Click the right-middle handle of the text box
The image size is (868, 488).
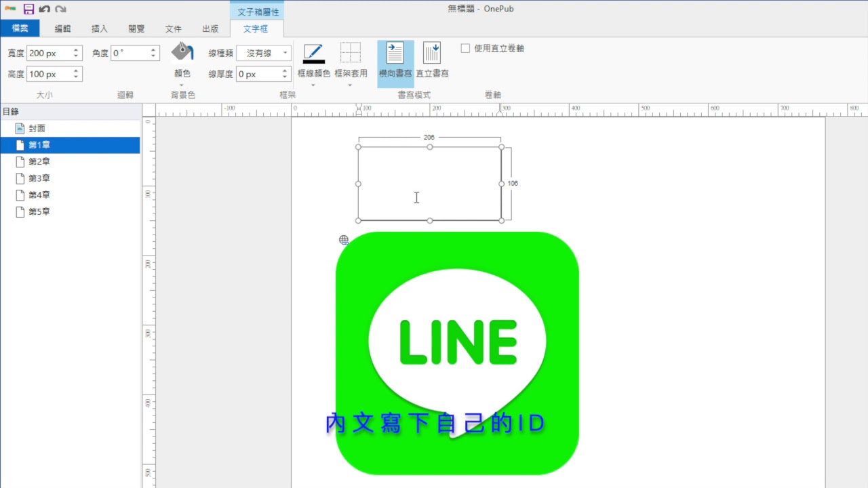coord(501,184)
